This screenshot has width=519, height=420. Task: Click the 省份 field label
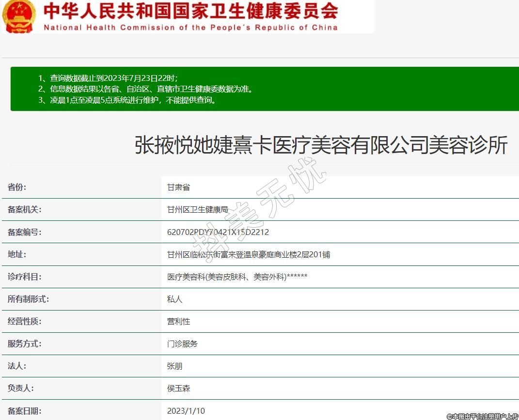coord(17,187)
